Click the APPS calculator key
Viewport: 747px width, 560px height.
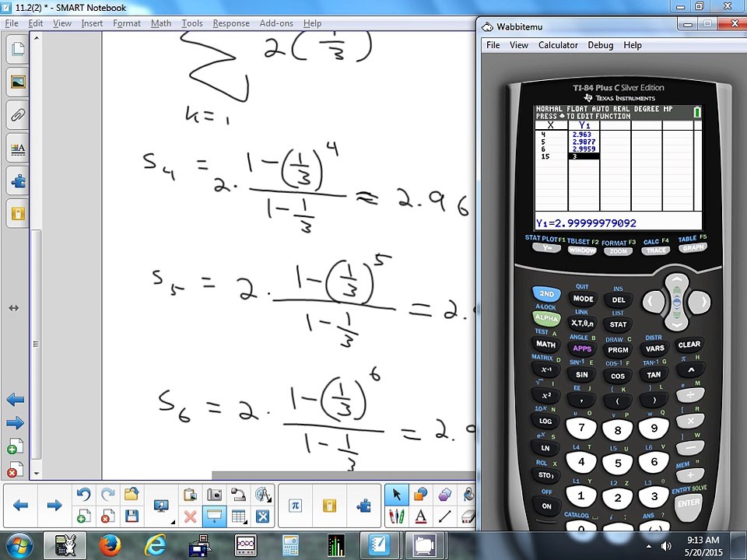(582, 348)
